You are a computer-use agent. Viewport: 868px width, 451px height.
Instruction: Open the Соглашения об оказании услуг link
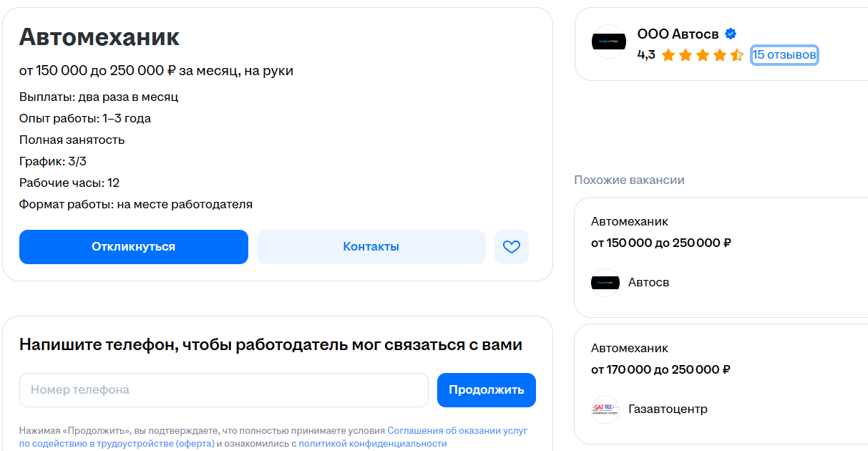click(457, 430)
